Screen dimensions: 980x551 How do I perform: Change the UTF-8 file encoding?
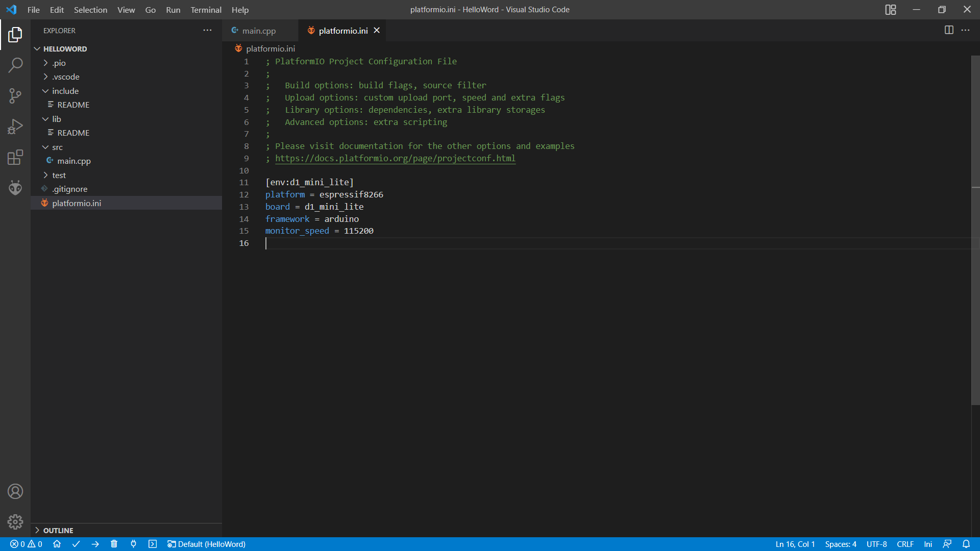[876, 544]
